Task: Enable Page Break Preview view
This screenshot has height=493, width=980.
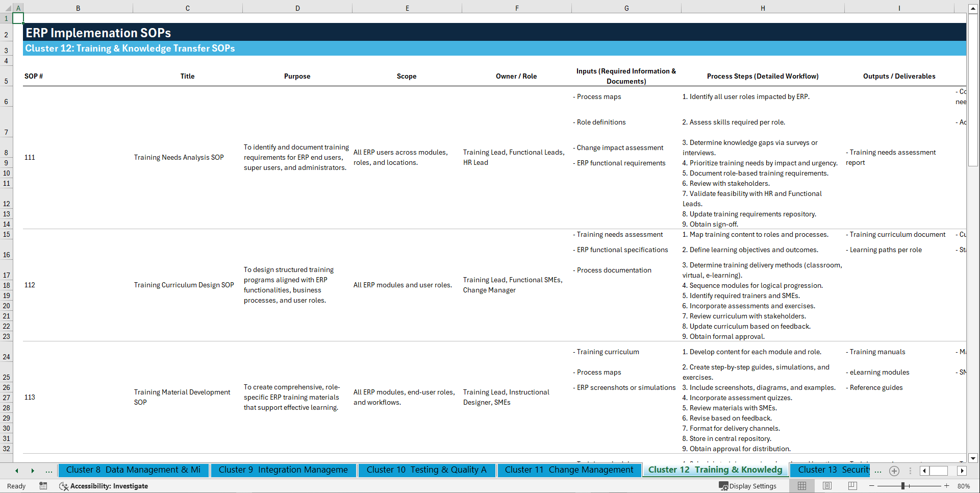Action: click(852, 486)
